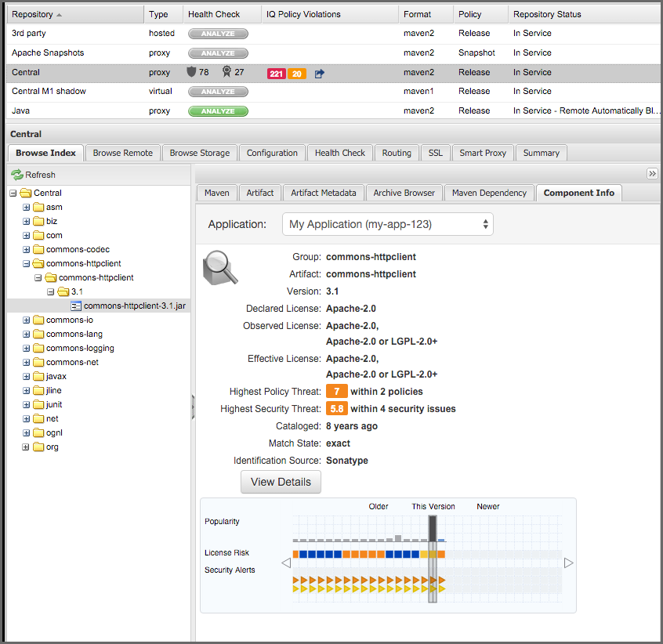Viewport: 663px width, 644px height.
Task: Switch to the Browse Storage tab
Action: pyautogui.click(x=200, y=153)
